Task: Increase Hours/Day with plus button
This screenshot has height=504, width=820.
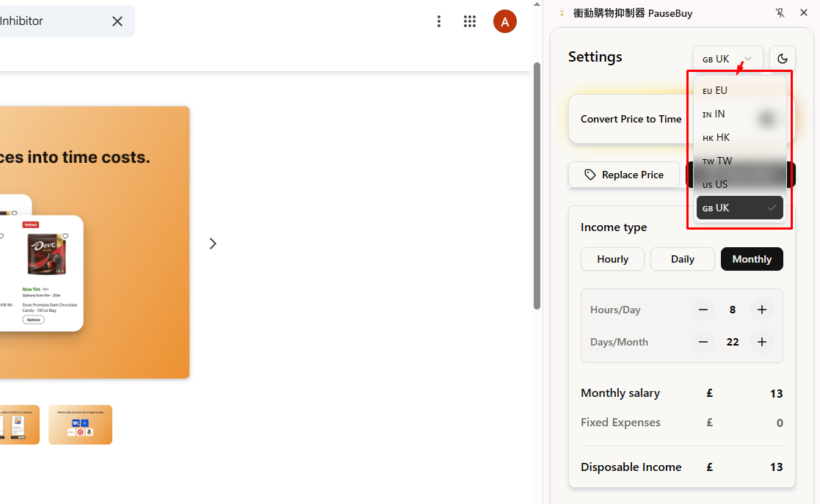Action: point(762,310)
